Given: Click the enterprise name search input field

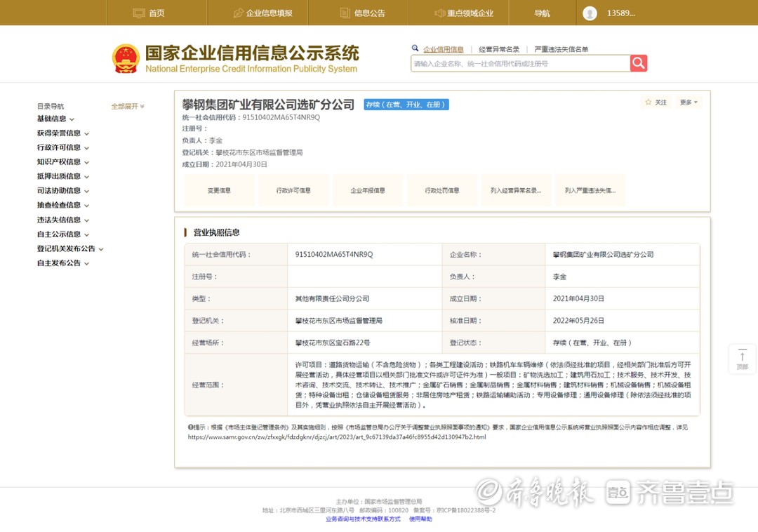Looking at the screenshot, I should [520, 63].
